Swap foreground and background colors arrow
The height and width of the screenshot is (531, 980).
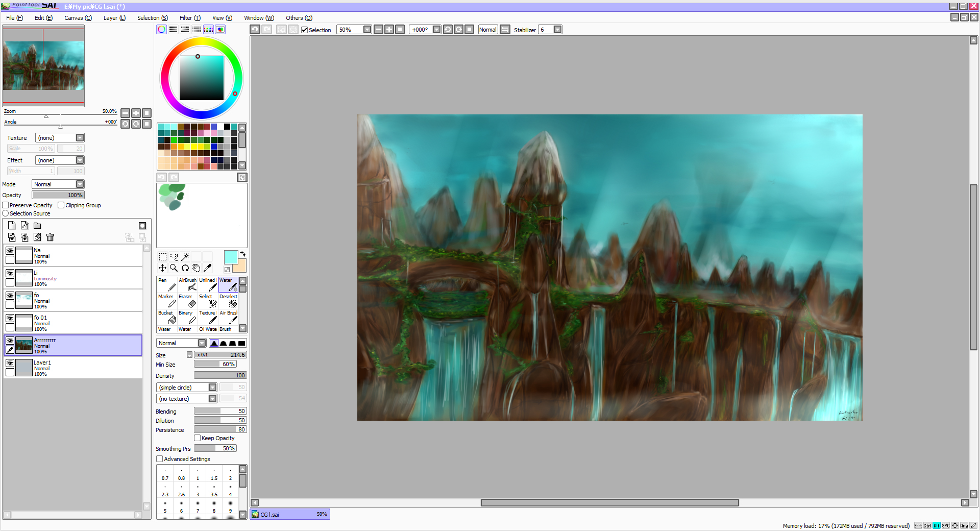[x=243, y=254]
